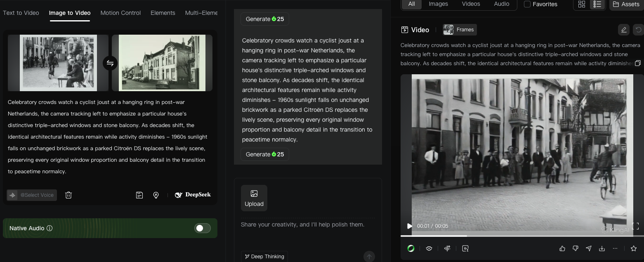Switch to the Motion Control tab

click(120, 13)
